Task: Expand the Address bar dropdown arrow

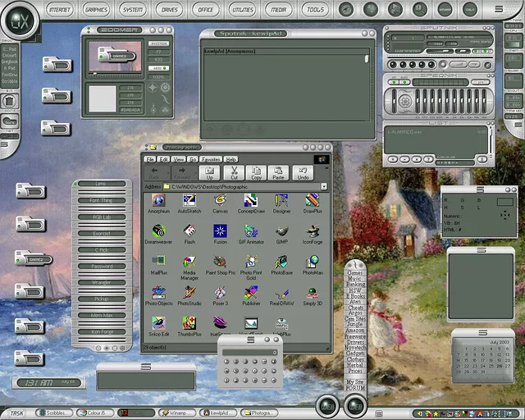Action: tap(324, 187)
